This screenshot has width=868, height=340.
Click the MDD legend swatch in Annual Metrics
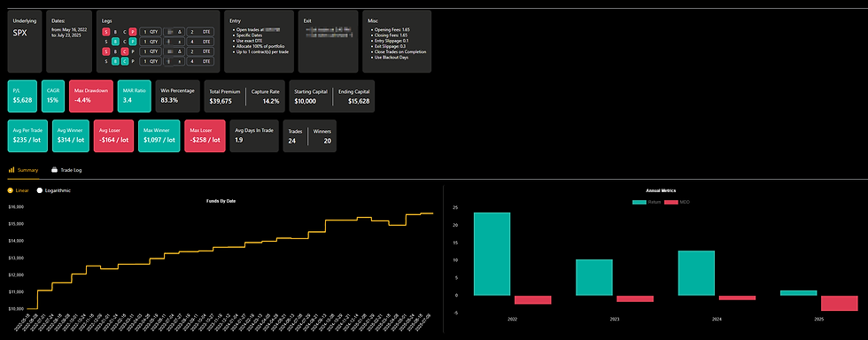tap(670, 202)
